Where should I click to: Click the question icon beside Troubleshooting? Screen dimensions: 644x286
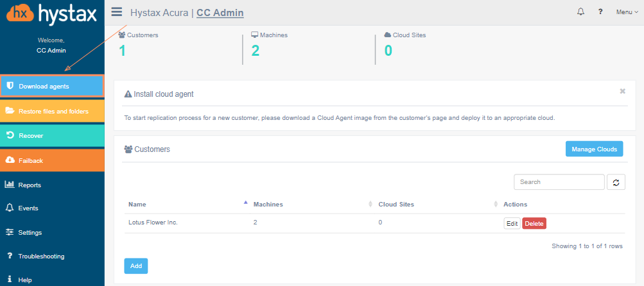tap(10, 256)
